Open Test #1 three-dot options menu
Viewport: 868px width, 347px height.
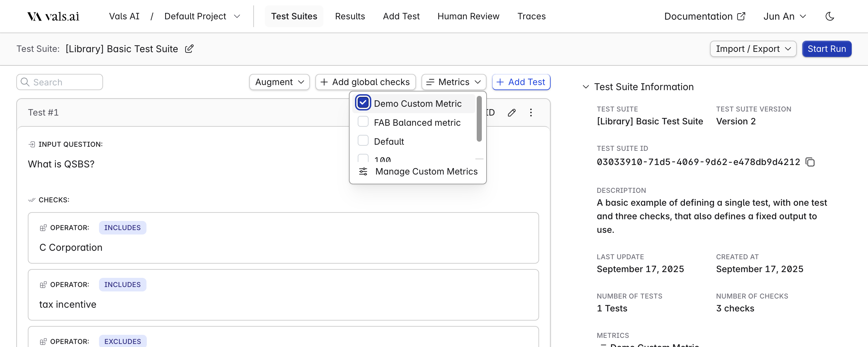531,113
